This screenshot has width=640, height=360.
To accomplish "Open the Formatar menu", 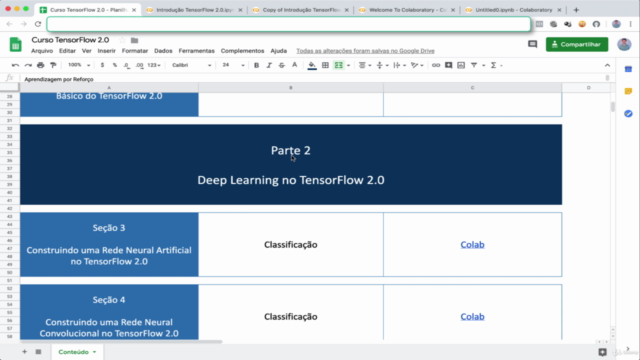I will pos(135,51).
